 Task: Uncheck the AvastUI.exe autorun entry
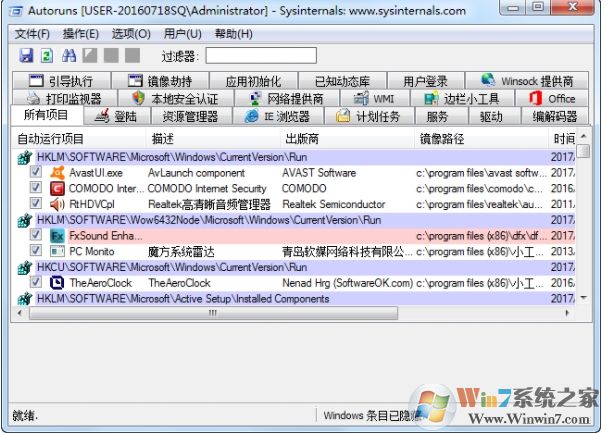[36, 172]
